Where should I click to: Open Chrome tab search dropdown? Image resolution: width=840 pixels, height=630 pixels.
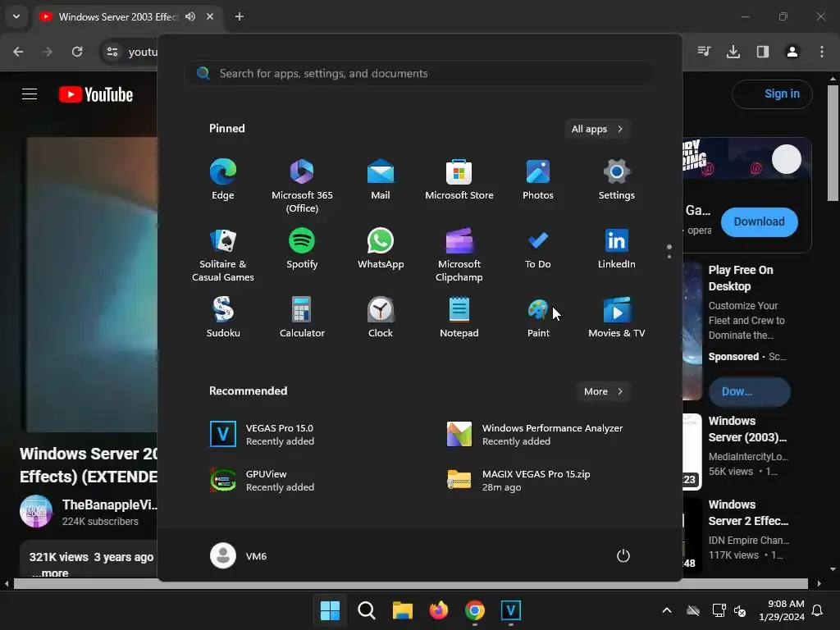click(16, 16)
